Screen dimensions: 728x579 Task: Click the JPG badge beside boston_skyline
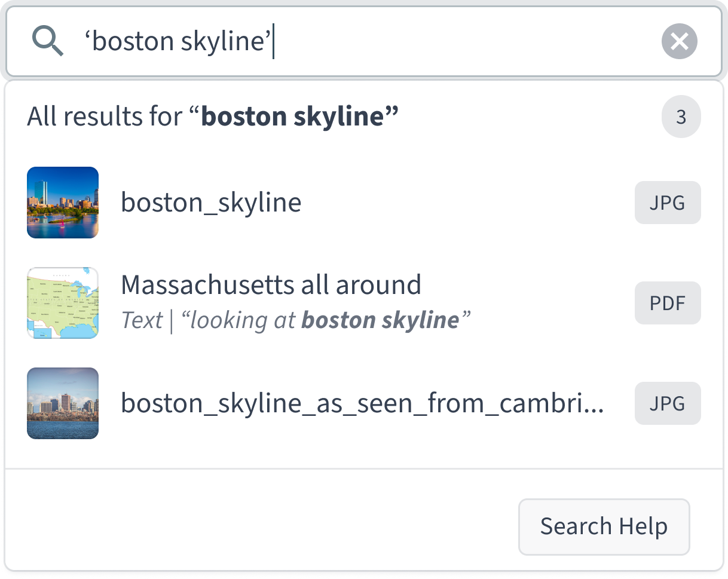668,203
